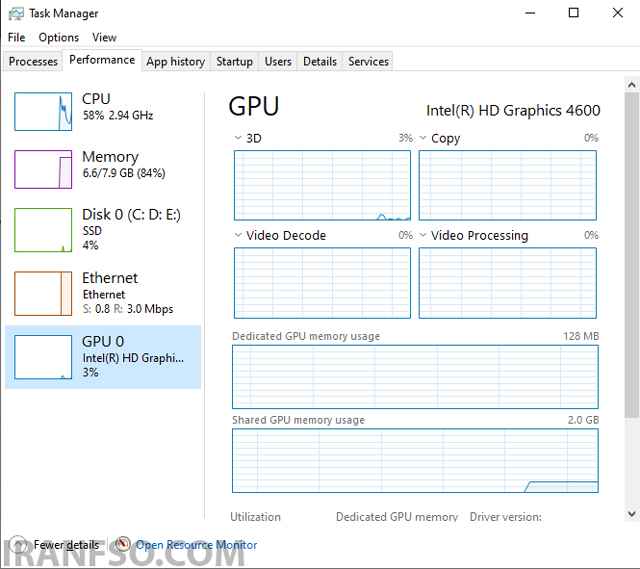
Task: Click the Dedicated GPU memory bottom label
Action: [397, 517]
